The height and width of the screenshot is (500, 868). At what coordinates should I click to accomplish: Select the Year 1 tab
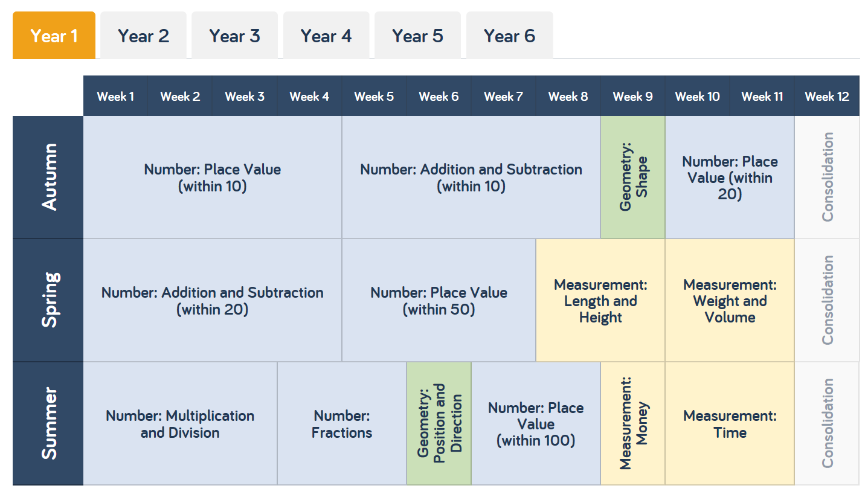pos(54,36)
